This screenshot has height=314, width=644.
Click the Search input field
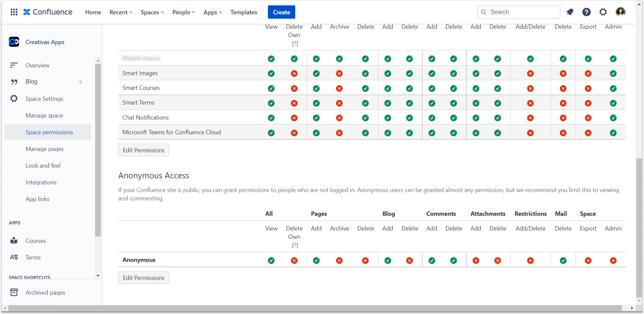click(x=523, y=12)
